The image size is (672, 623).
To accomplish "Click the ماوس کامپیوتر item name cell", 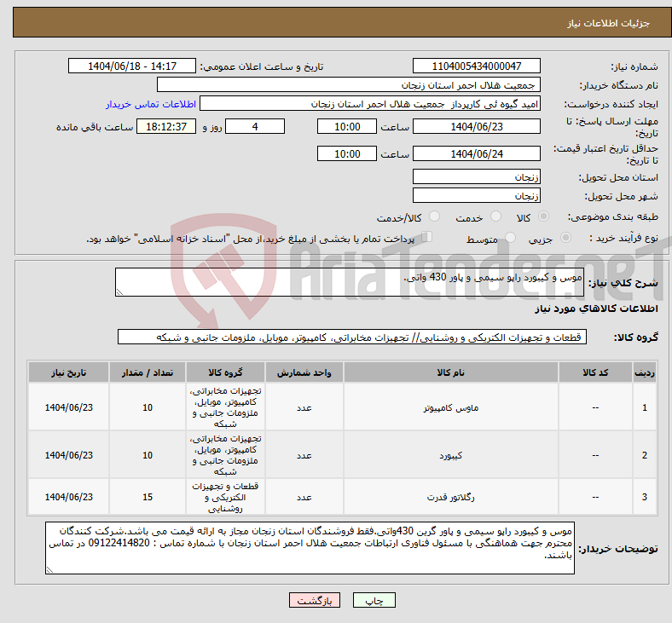I will (x=450, y=407).
